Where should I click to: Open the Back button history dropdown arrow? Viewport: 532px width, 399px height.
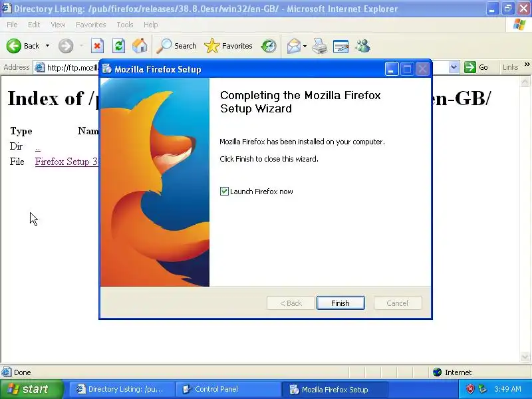pos(47,46)
